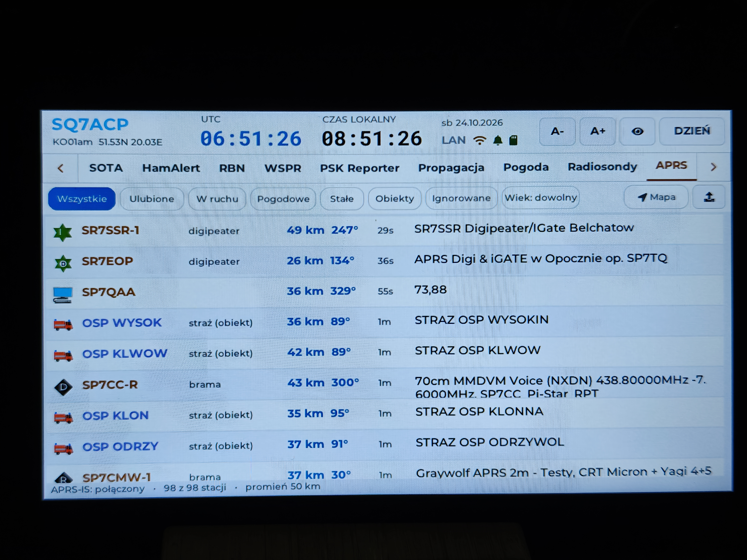
Task: Click the OSP KLWOW fire truck icon
Action: [63, 355]
